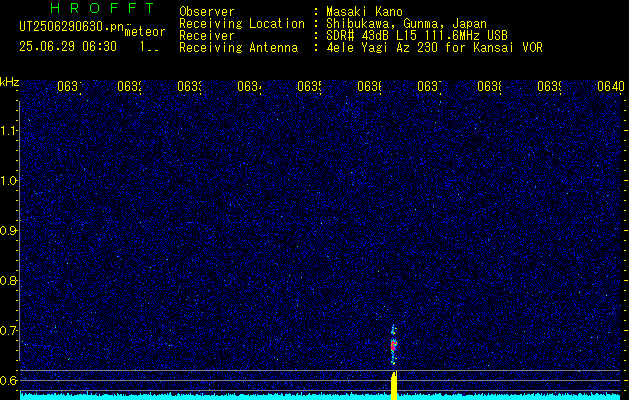629x400 pixels.
Task: Click the cyan noise level strip at bottom
Action: pos(320,396)
